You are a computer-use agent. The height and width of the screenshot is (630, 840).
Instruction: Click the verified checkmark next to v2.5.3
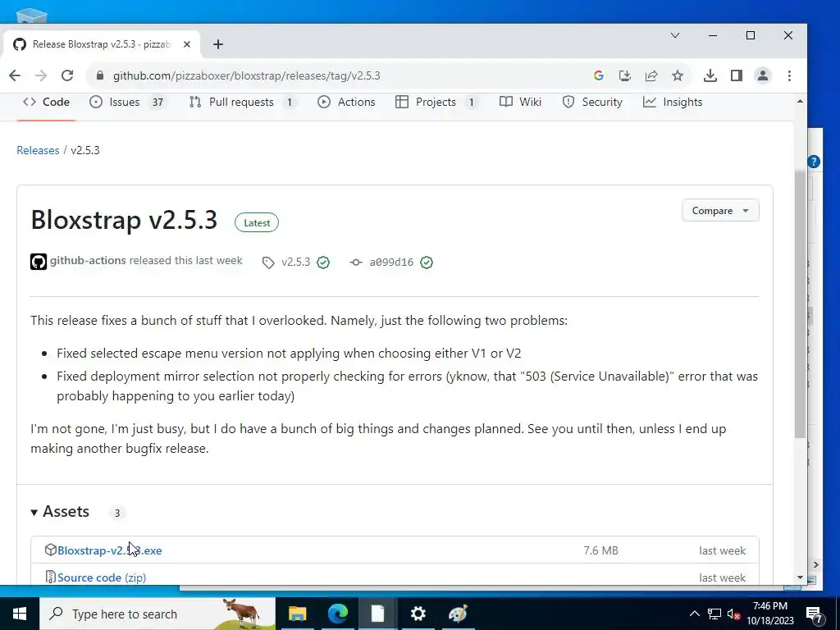(x=323, y=262)
